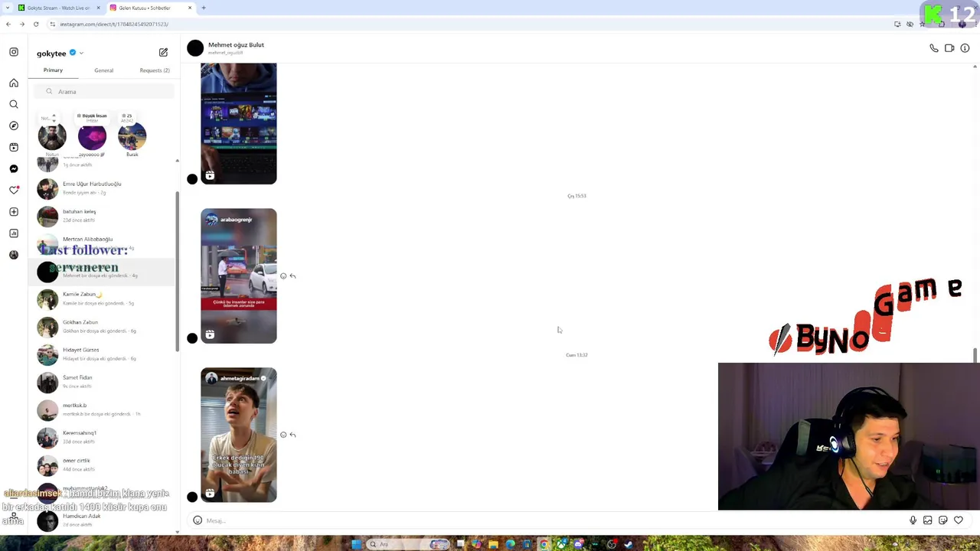The height and width of the screenshot is (551, 980).
Task: Send heart like icon in message box
Action: [x=958, y=520]
